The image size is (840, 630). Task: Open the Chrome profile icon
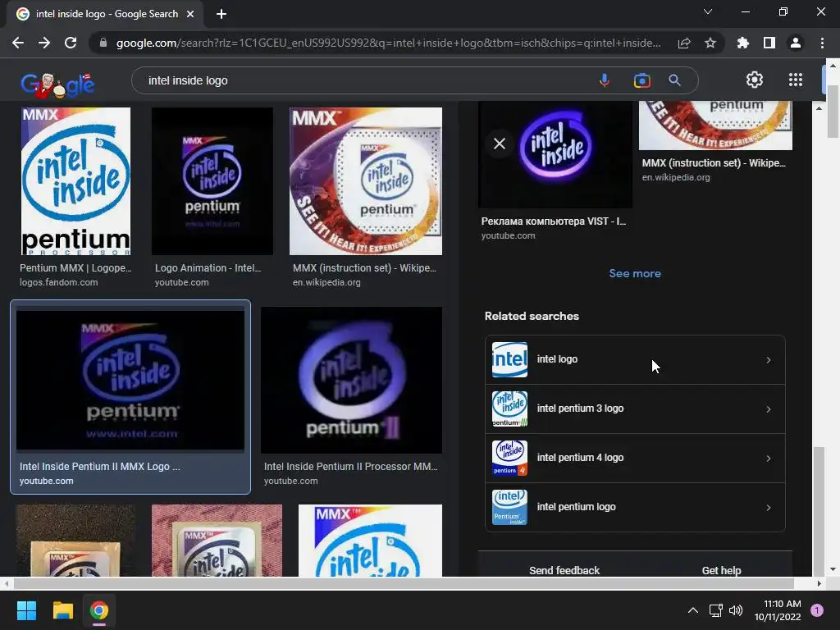[x=796, y=43]
